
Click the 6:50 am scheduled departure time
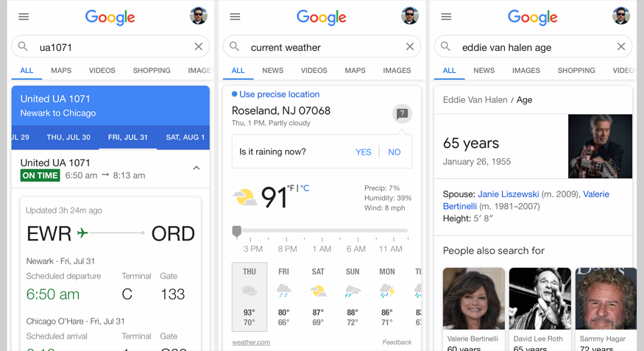[x=53, y=294]
